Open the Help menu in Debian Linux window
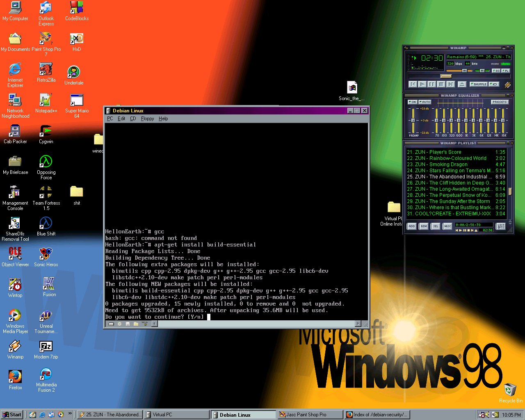This screenshot has height=420, width=525. click(x=163, y=119)
